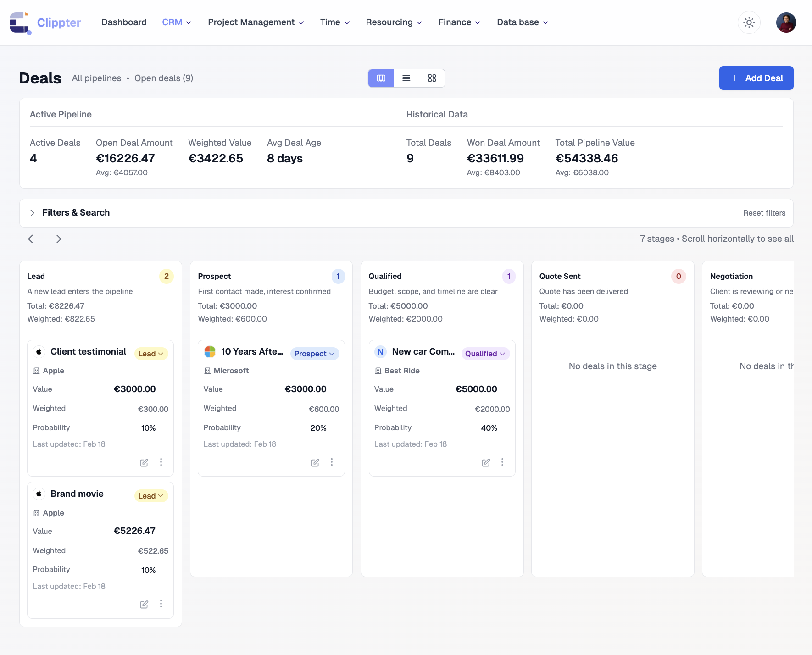Edit the 10 Years After deal
The image size is (812, 655).
[315, 462]
